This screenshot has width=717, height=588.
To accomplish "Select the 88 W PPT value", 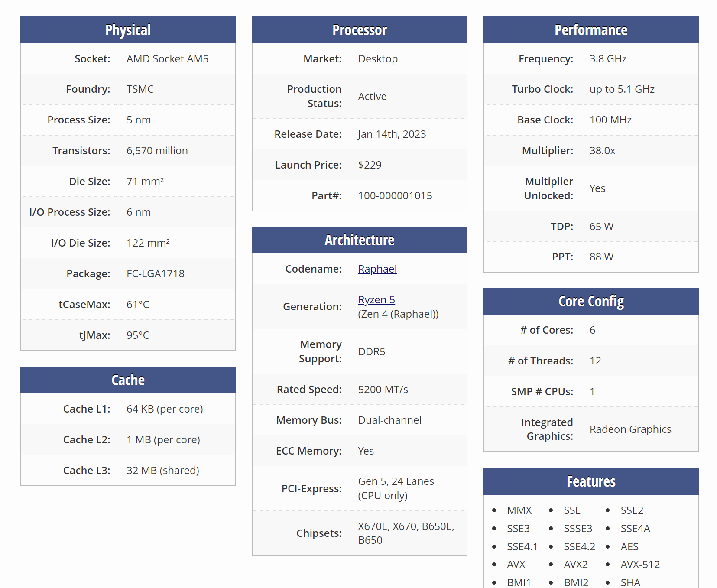I will [x=601, y=257].
